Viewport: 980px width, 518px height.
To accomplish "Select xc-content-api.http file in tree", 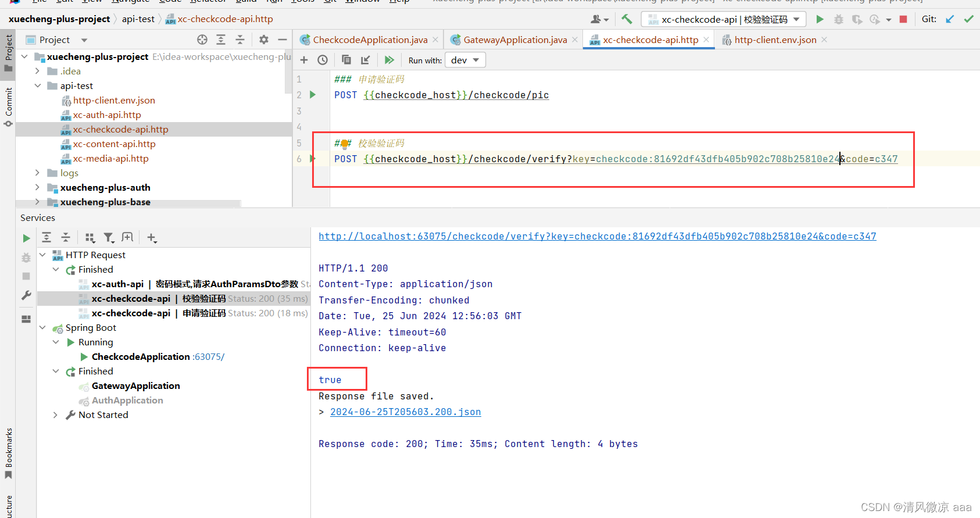I will click(114, 144).
